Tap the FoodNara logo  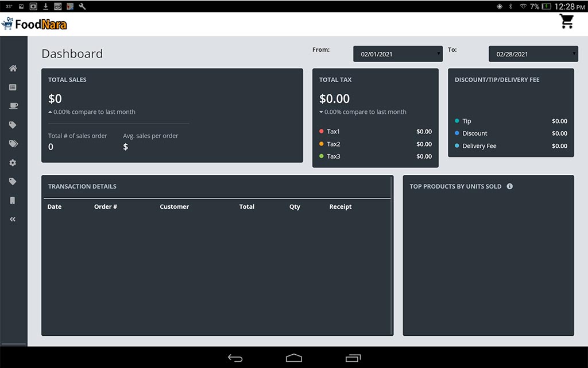click(x=34, y=24)
